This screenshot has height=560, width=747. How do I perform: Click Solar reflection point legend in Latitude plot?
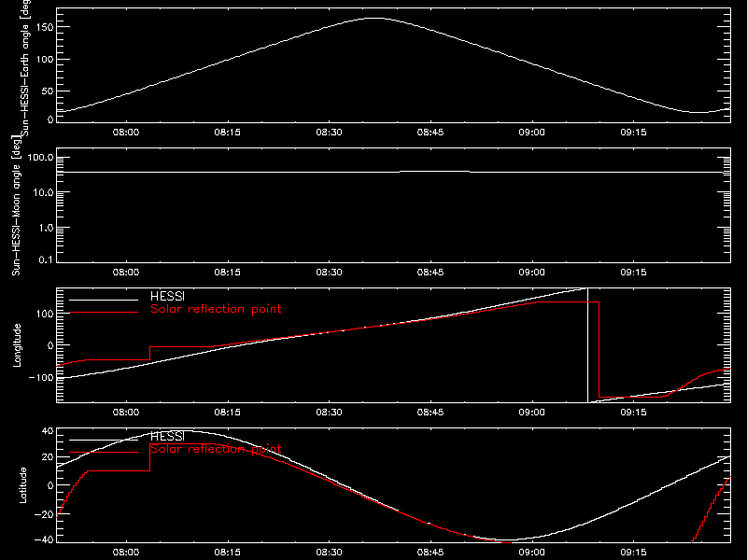[216, 449]
